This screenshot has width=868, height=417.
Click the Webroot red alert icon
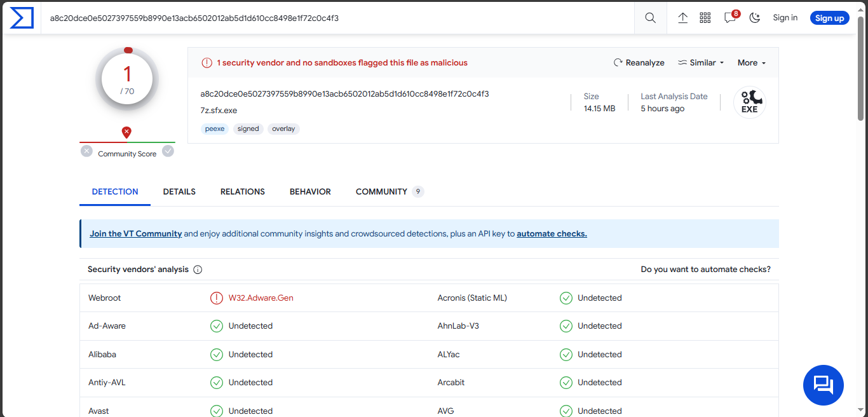pyautogui.click(x=217, y=297)
